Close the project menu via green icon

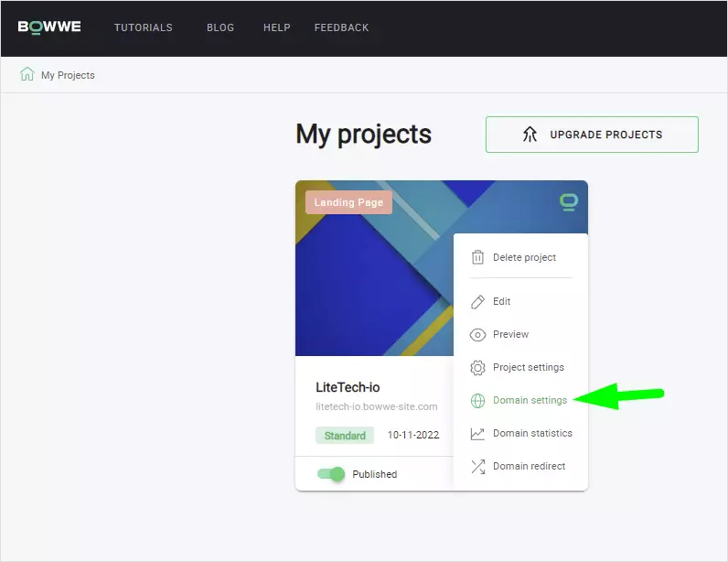[568, 202]
